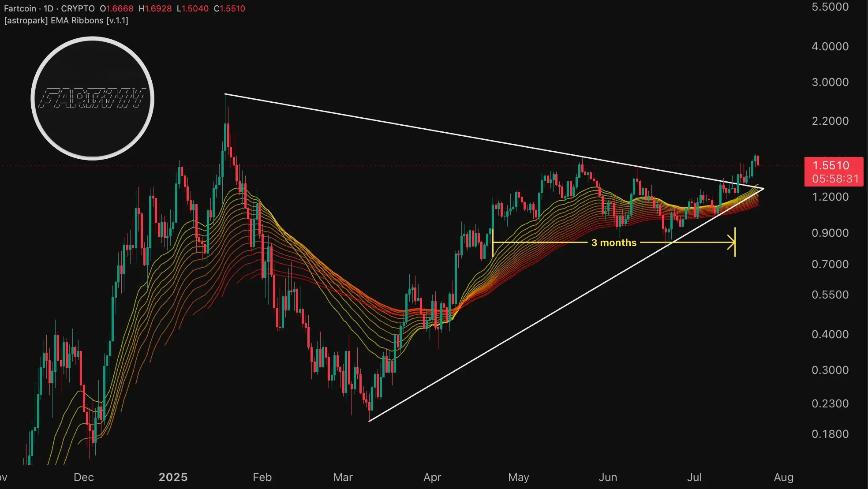Select the arrowhead ending the 3 months range

pyautogui.click(x=731, y=243)
